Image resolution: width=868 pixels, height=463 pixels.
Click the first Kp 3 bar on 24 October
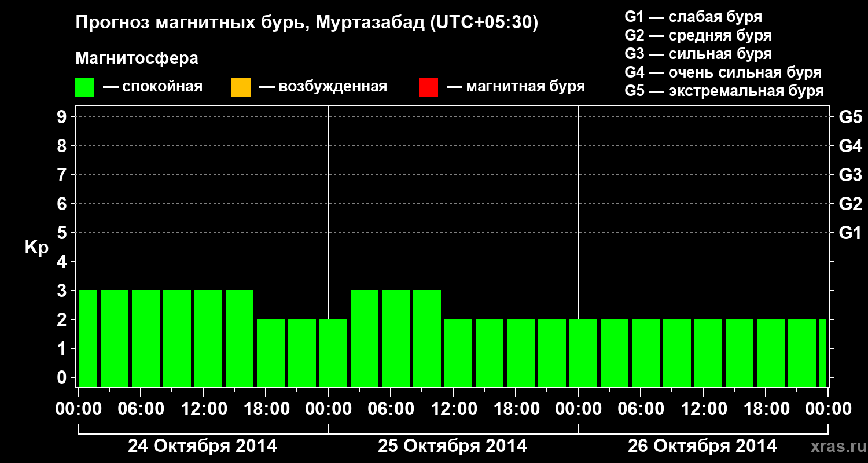(x=88, y=338)
